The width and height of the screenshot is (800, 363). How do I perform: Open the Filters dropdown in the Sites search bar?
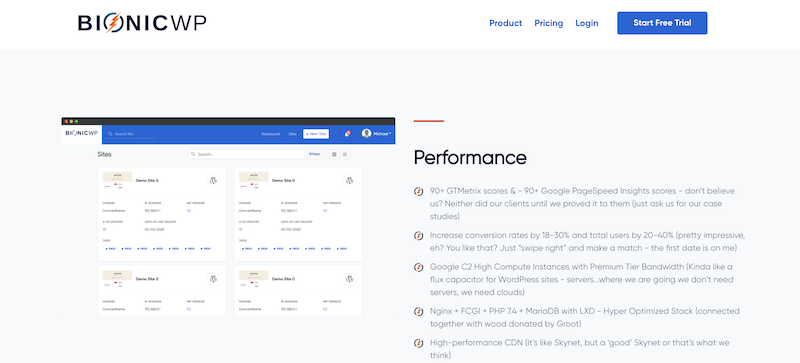pos(315,154)
